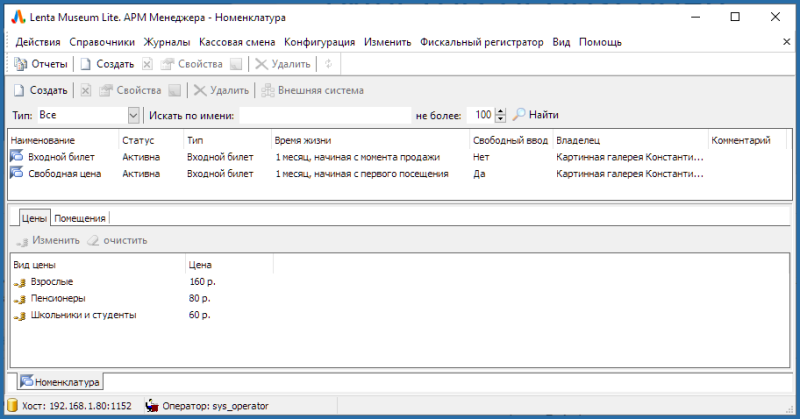The height and width of the screenshot is (419, 800).
Task: Click the Пенсионеры price coin icon
Action: point(19,298)
